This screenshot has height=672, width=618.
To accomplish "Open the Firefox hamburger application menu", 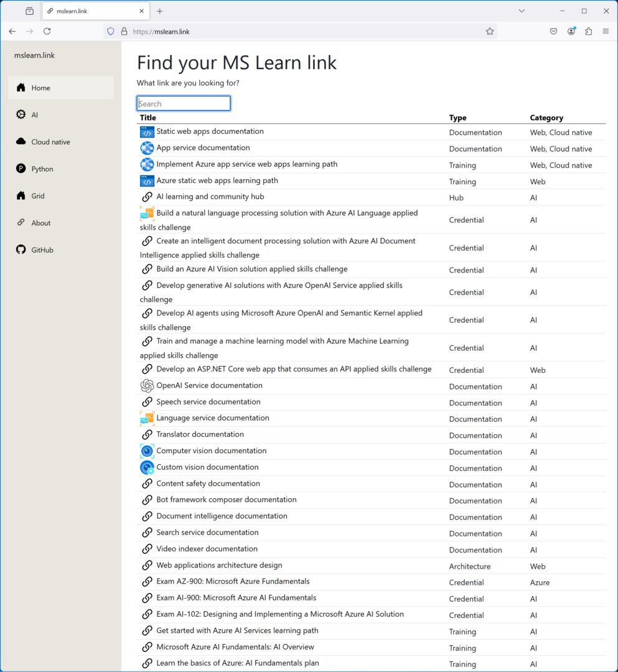I will (x=606, y=31).
